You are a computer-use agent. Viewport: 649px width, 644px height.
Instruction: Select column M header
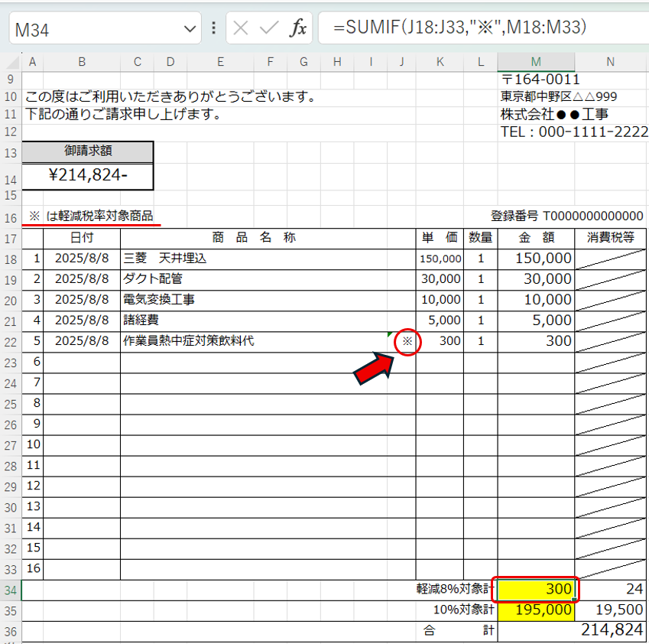(x=536, y=62)
